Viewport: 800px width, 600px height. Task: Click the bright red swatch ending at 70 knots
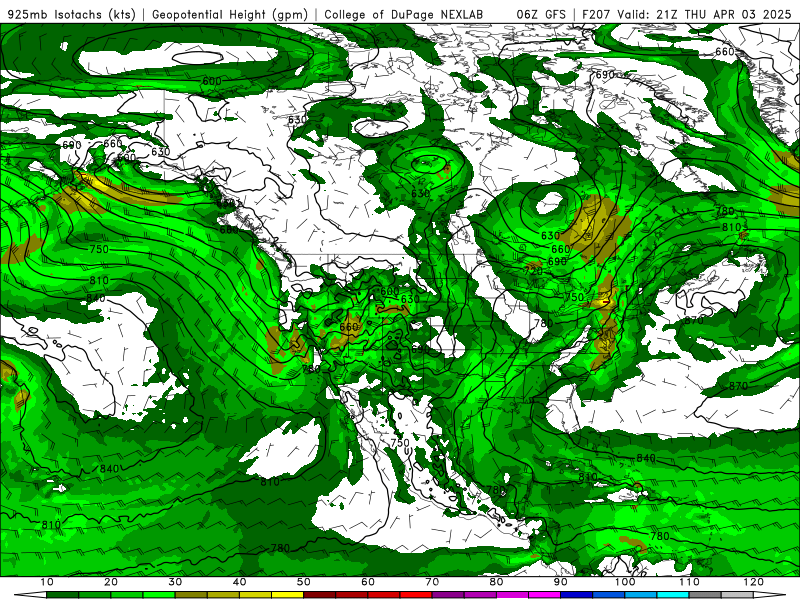(x=416, y=595)
